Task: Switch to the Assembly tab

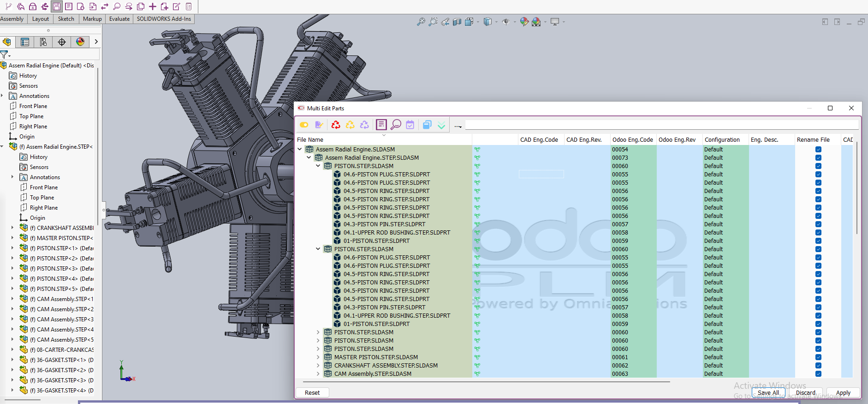Action: point(12,19)
